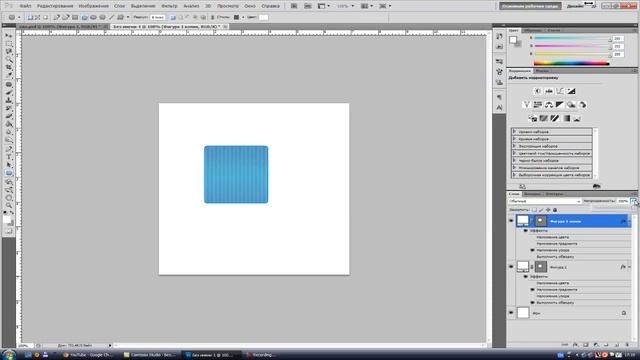Click foreground color swatch in Color panel

tap(513, 40)
